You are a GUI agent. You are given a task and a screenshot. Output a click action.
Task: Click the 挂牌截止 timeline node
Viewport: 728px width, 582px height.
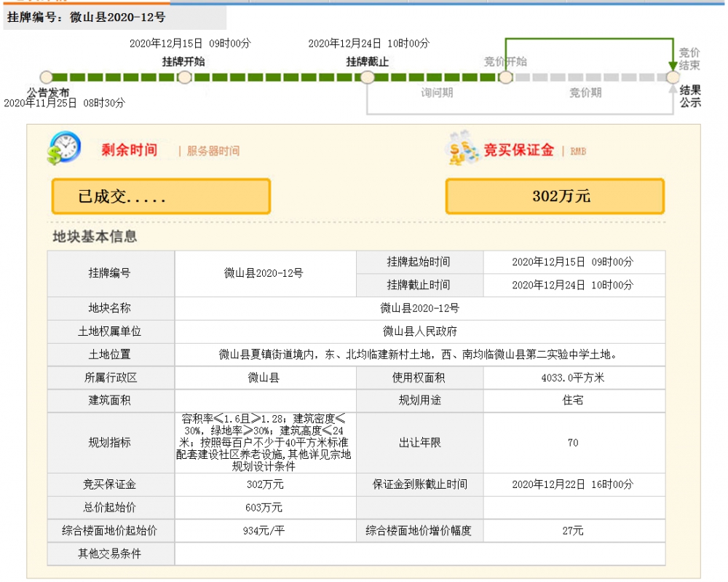367,77
